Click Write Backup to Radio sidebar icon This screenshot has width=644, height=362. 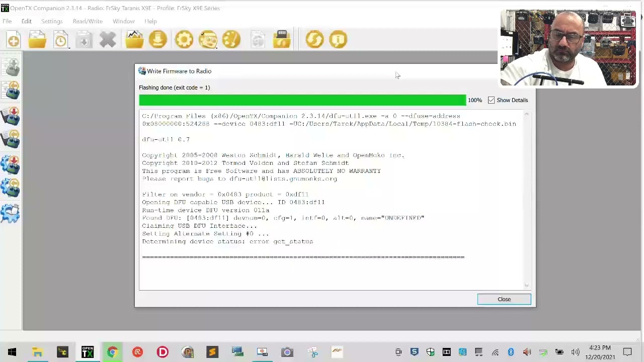[x=11, y=164]
